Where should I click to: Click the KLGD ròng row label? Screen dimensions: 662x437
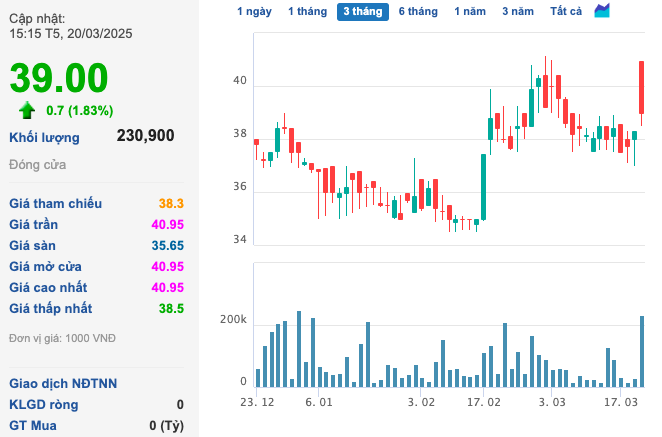pos(43,404)
